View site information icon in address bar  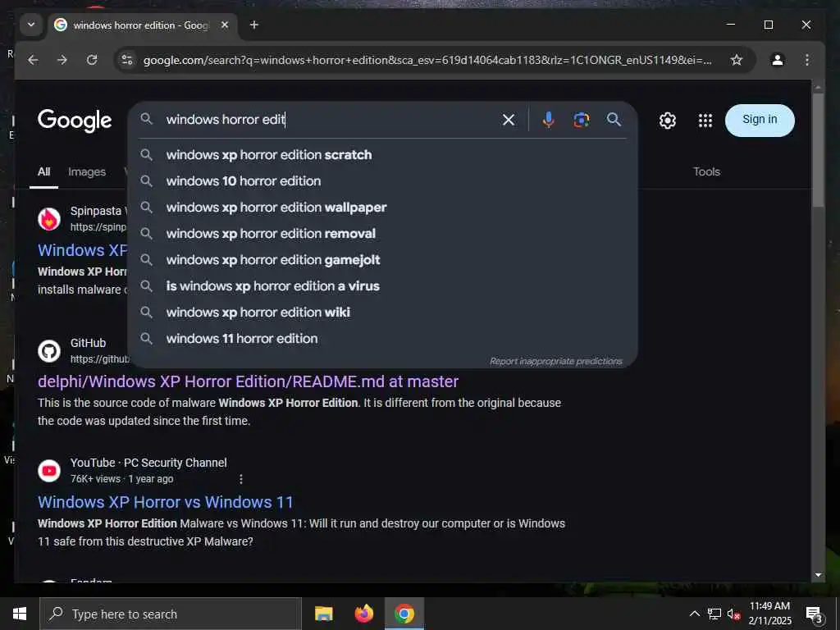point(127,60)
